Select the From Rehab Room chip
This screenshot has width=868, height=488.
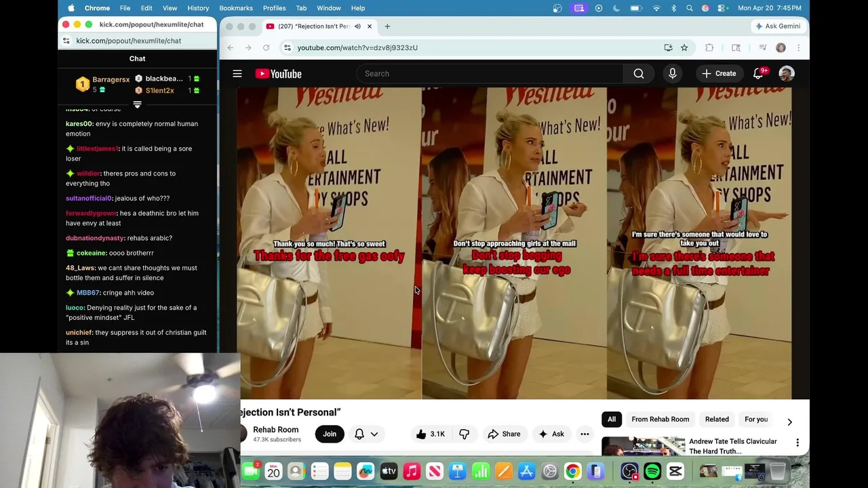coord(660,419)
